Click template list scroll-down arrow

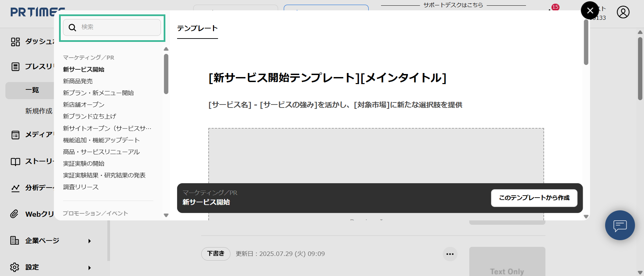click(x=166, y=215)
